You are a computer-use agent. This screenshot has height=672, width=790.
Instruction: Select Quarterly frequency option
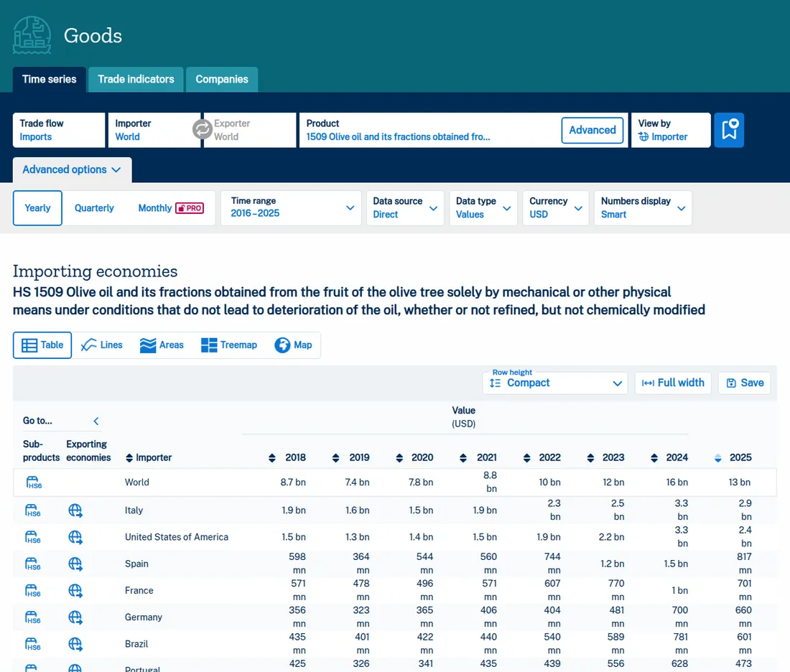(x=94, y=208)
